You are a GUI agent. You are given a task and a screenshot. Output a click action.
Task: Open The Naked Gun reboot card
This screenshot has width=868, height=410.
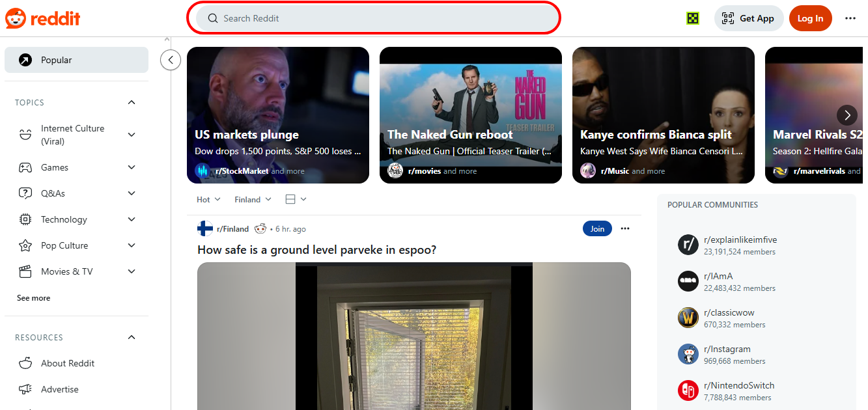pos(471,115)
